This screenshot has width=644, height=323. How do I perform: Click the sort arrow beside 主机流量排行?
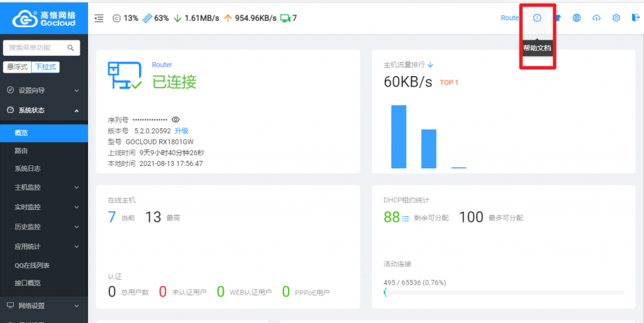(x=430, y=65)
